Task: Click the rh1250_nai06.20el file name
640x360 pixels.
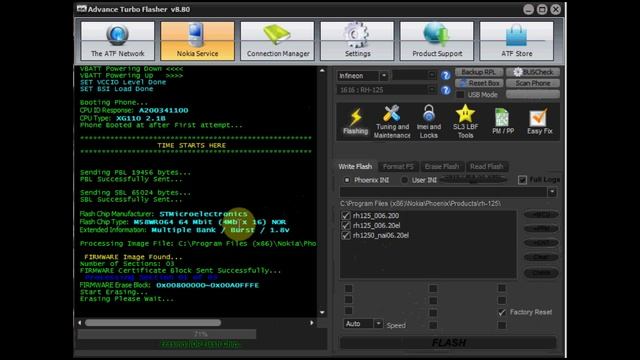Action: click(x=381, y=235)
